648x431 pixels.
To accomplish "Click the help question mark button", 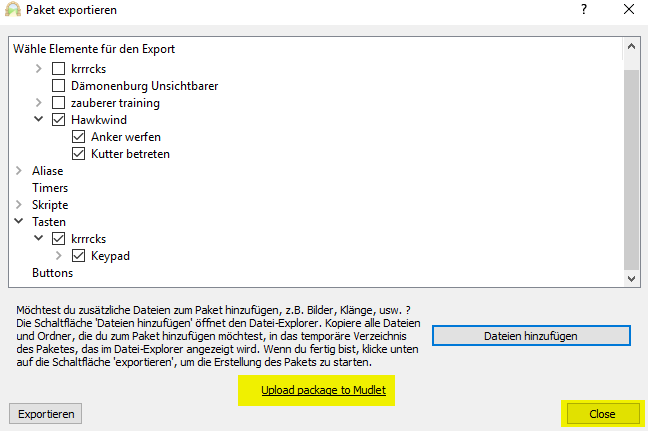I will click(x=584, y=10).
